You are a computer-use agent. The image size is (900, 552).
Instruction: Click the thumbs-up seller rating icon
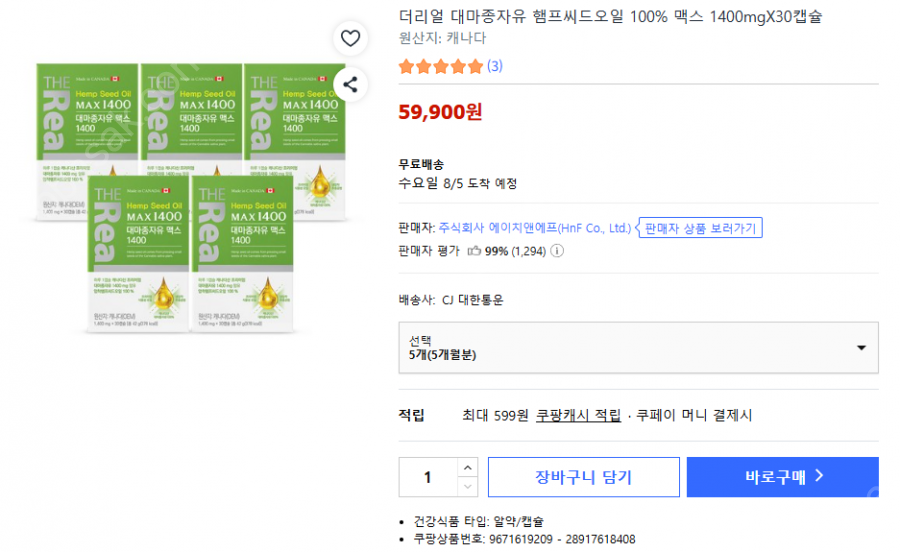(x=474, y=251)
